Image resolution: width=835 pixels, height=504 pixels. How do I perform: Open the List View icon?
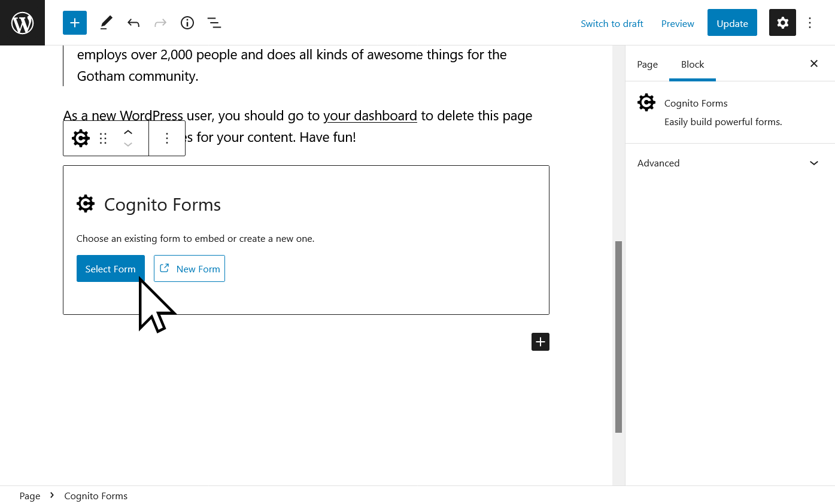tap(214, 23)
